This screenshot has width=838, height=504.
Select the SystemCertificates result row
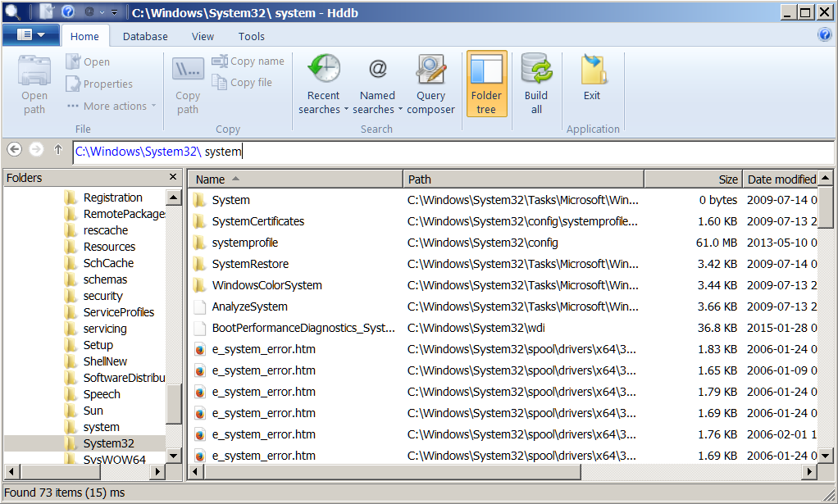503,221
